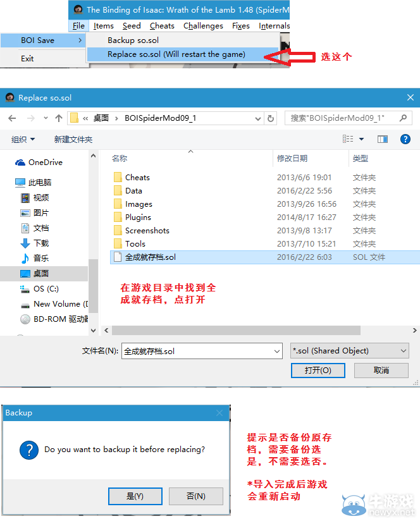The height and width of the screenshot is (521, 420).
Task: Open the Cheats menu
Action: (162, 26)
